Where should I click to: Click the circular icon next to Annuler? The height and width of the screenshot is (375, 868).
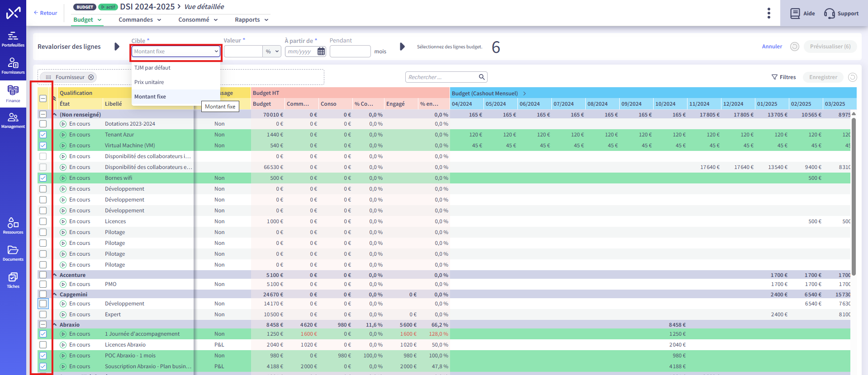(x=795, y=47)
